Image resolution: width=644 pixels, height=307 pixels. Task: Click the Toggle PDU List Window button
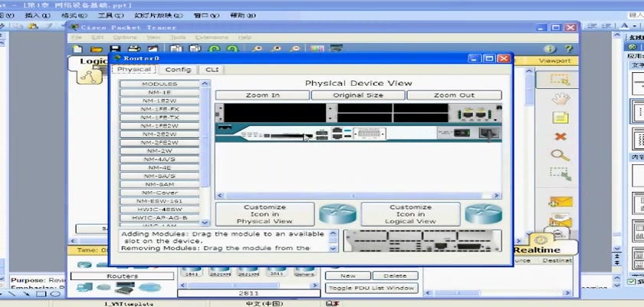pos(371,288)
